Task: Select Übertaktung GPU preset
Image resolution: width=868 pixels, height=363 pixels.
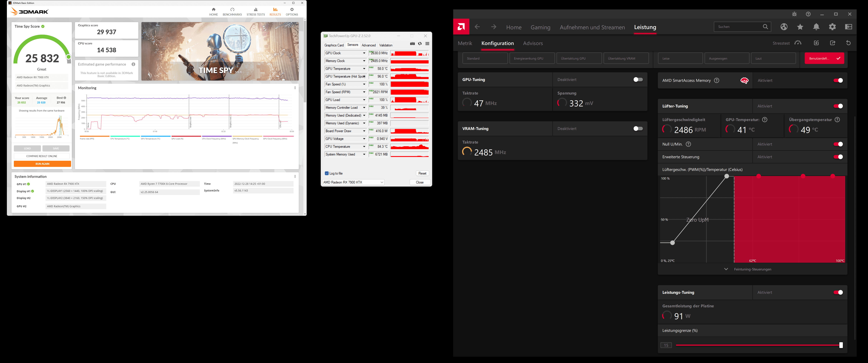Action: tap(579, 58)
